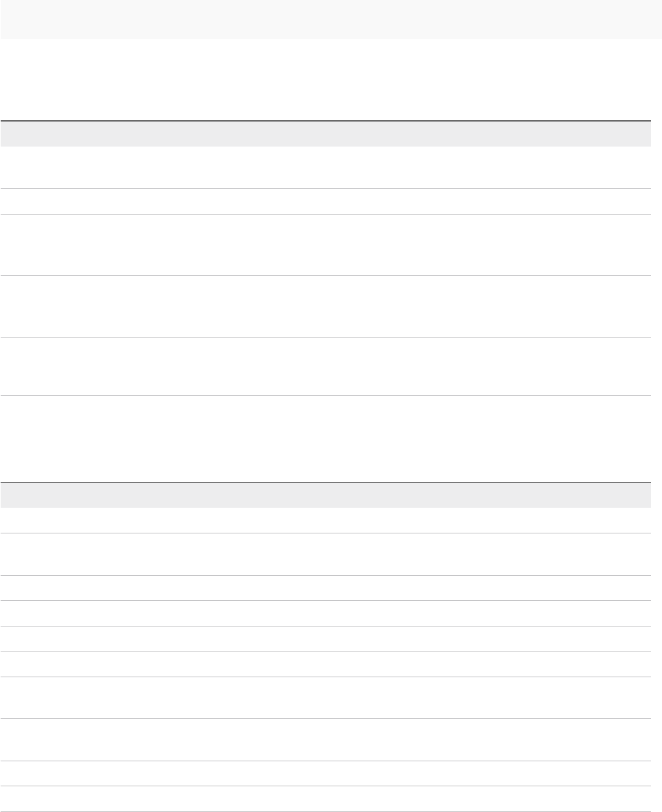Select the bottom row of the lower table
The image size is (662, 812).
click(326, 799)
